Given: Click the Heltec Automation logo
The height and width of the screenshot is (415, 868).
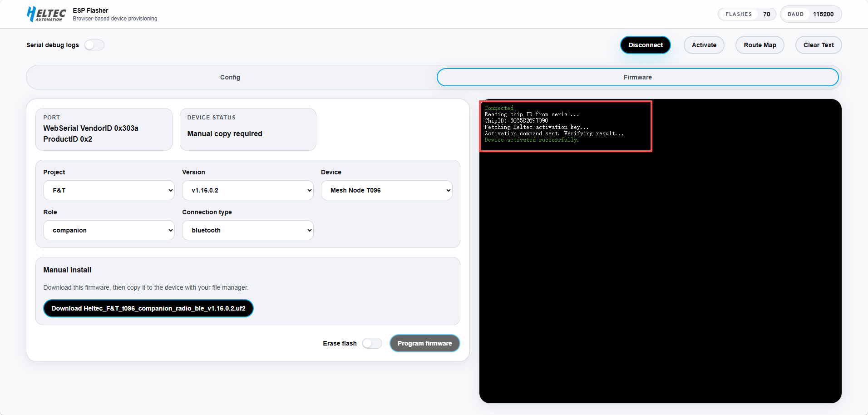Looking at the screenshot, I should (46, 14).
